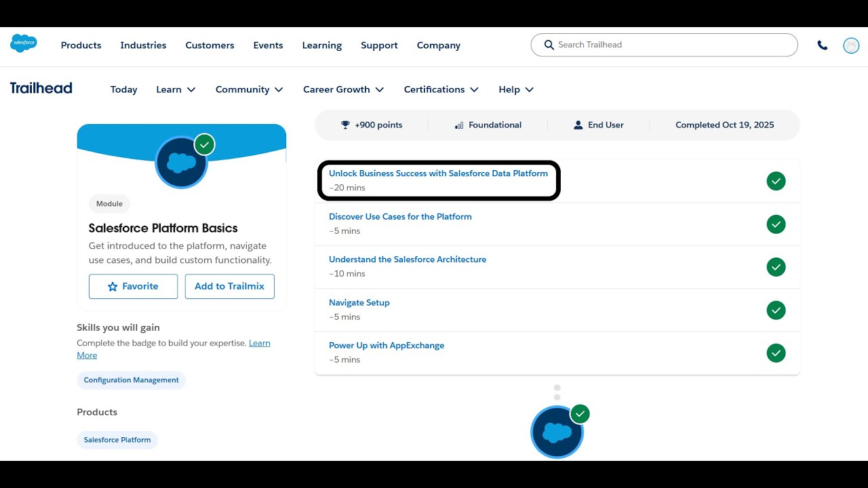Click green checkmark for Understand Salesforce Architecture
The width and height of the screenshot is (868, 488).
(776, 267)
